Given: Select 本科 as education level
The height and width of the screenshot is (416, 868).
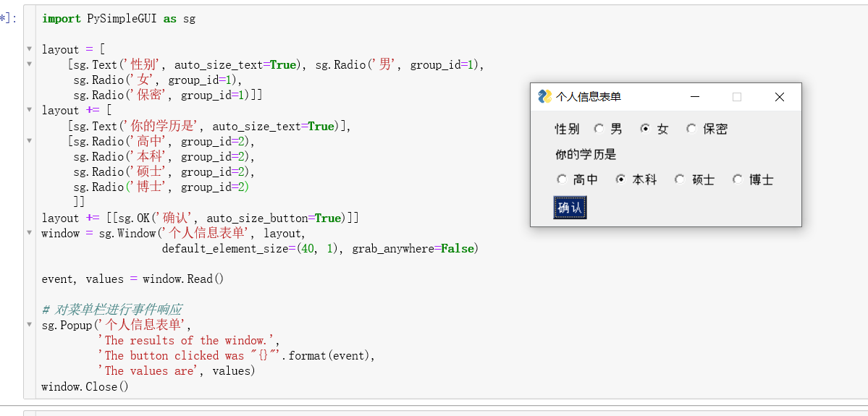Looking at the screenshot, I should (620, 179).
